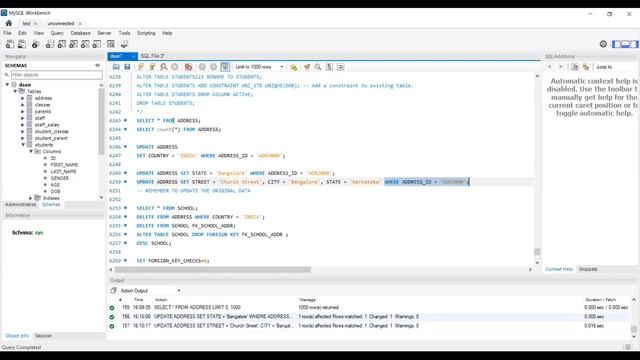Open the Scripting menu
The image size is (640, 360).
tap(146, 33)
